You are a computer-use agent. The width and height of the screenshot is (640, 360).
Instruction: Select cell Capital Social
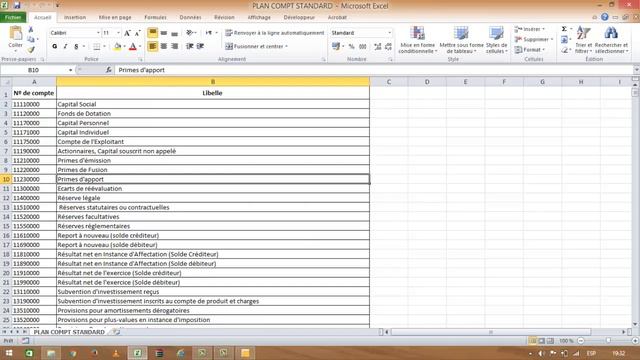tap(213, 104)
